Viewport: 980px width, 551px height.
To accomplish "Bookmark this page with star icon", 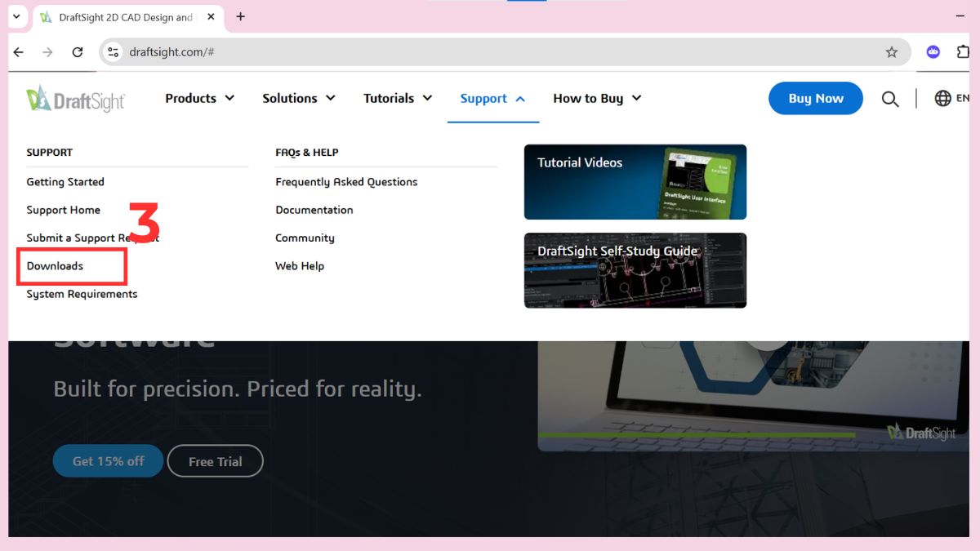I will [x=892, y=51].
